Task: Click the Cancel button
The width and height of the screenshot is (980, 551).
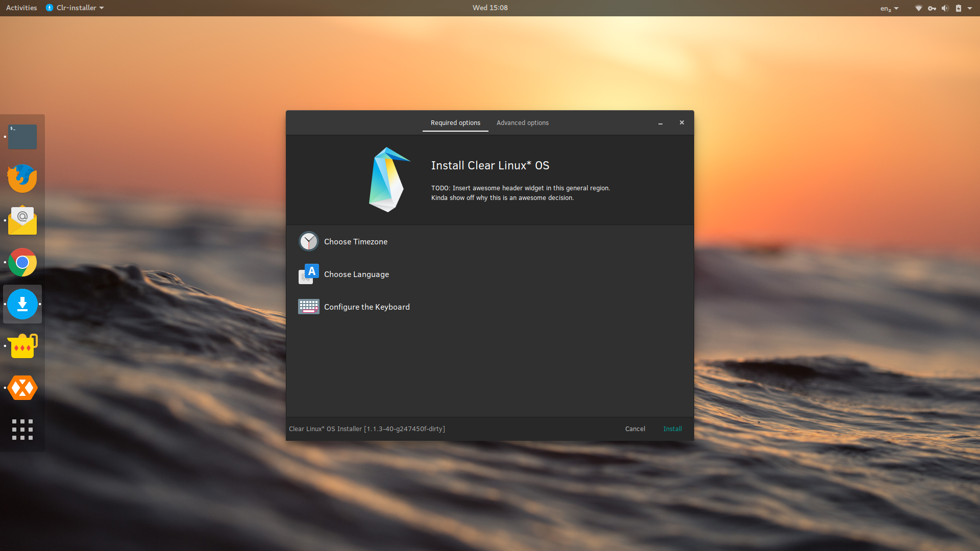Action: 635,429
